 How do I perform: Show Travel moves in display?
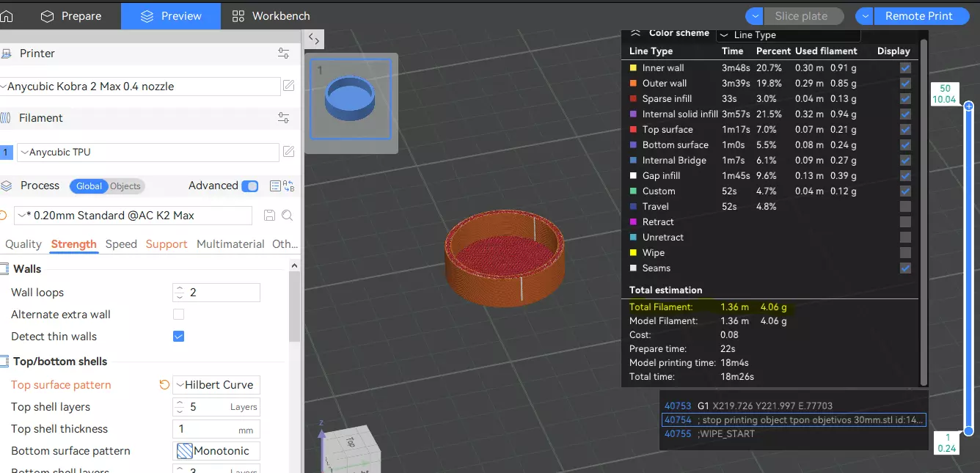[x=905, y=206]
